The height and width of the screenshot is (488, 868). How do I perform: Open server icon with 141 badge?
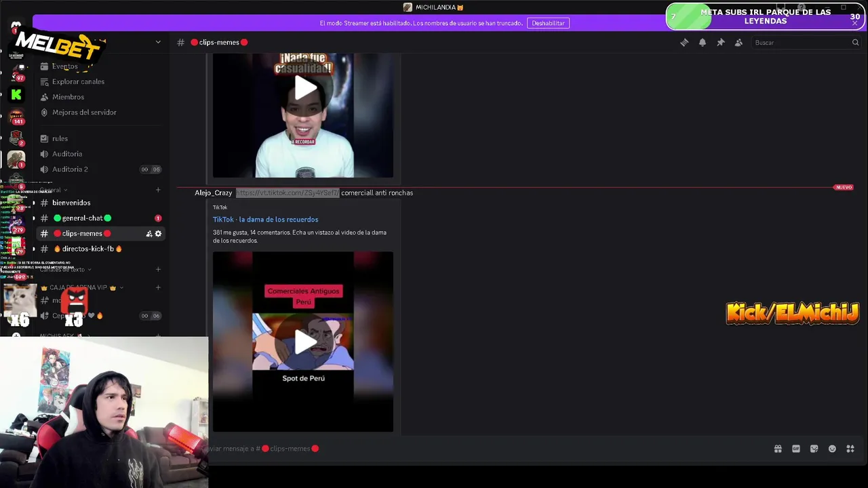(16, 117)
